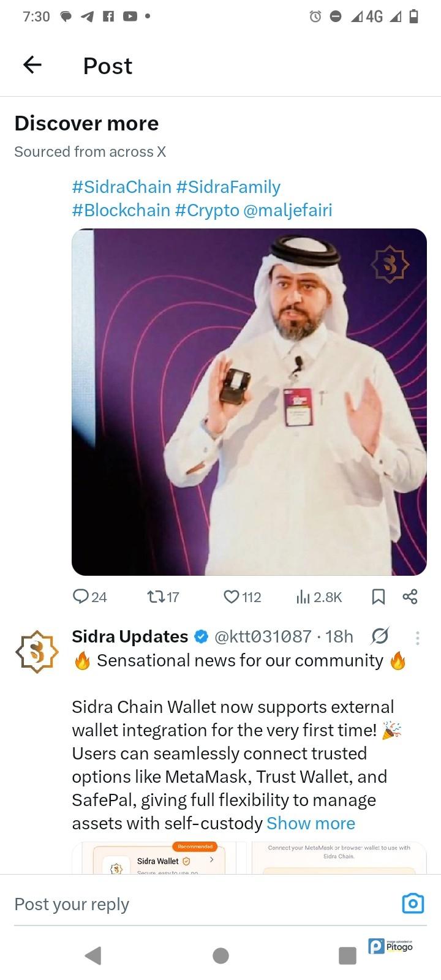
Task: Bookmark the post
Action: (379, 597)
